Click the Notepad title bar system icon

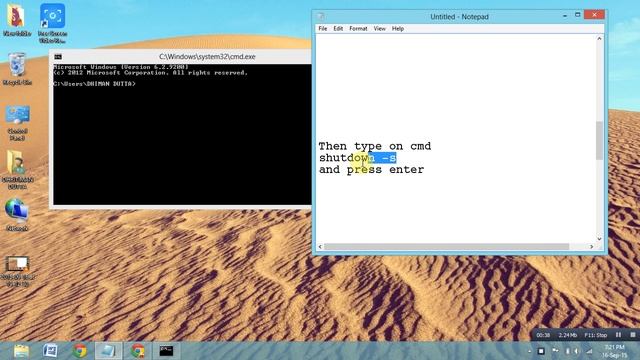click(x=320, y=16)
